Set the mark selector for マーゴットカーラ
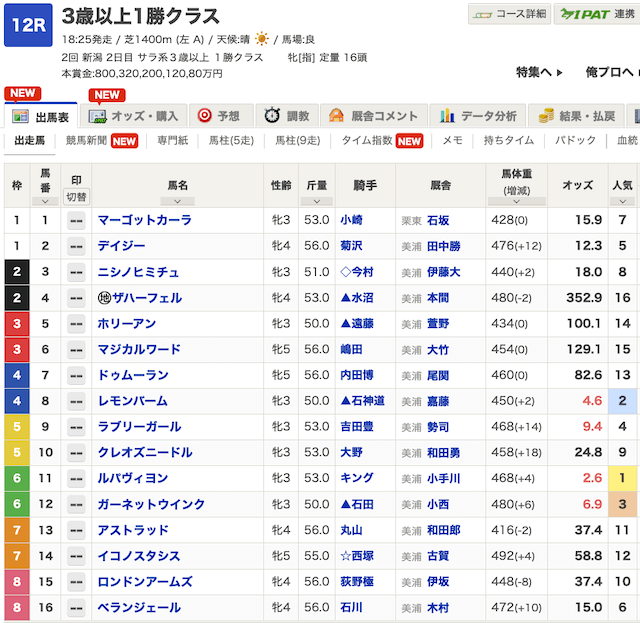This screenshot has height=623, width=640. (x=76, y=220)
